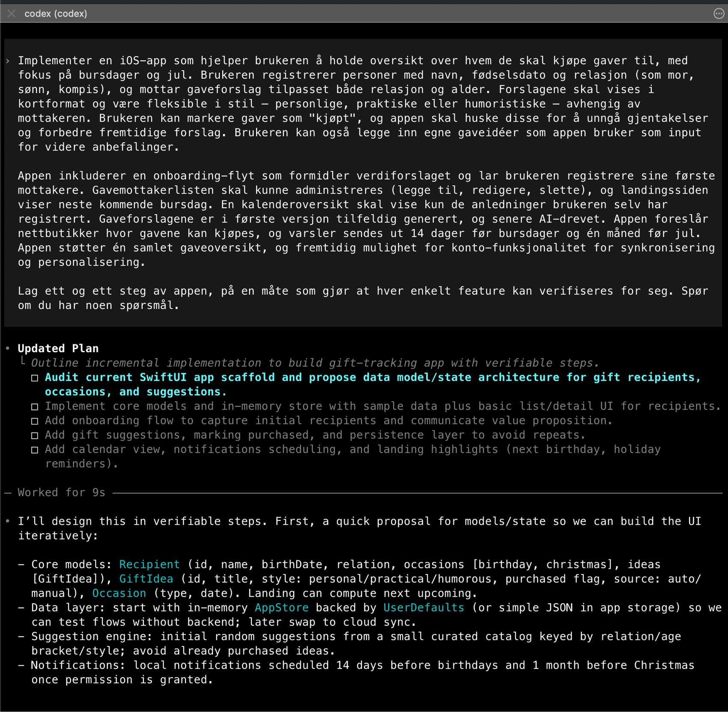Click the AppStore highlighted word
Screen dimensions: 728x712
click(282, 607)
